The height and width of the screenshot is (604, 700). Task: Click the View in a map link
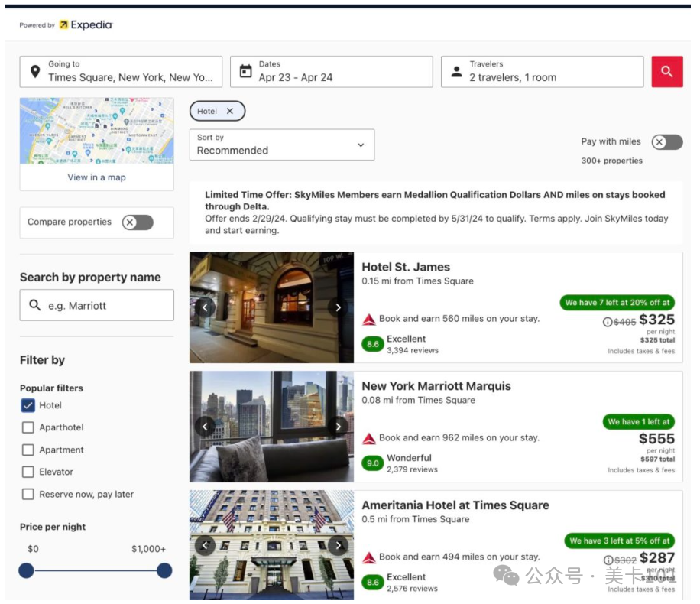(96, 177)
